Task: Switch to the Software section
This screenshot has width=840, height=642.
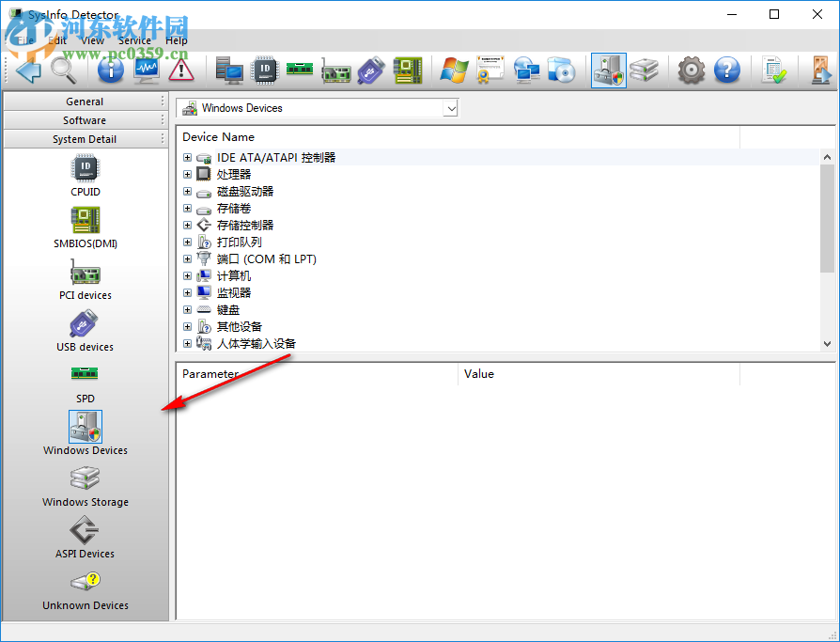Action: coord(85,119)
